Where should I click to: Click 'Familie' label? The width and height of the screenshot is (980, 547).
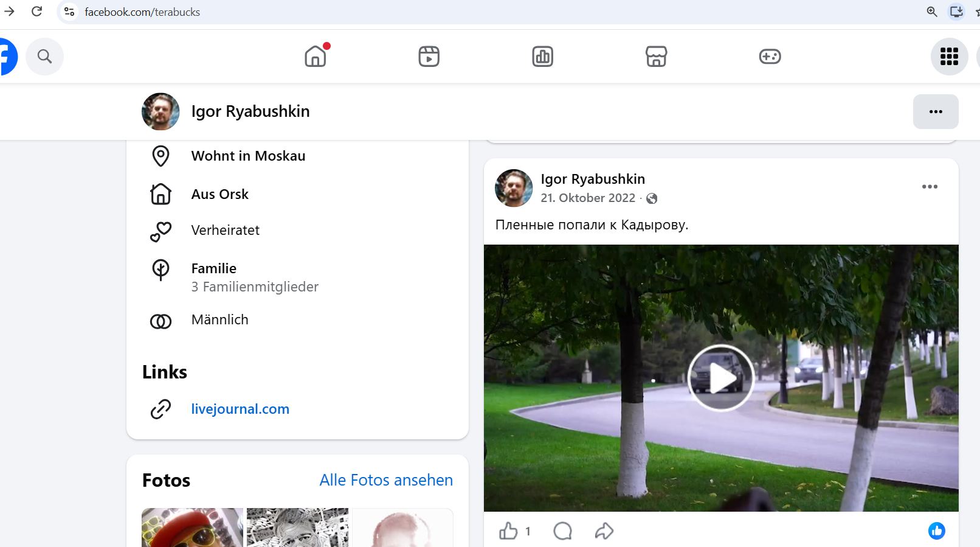[x=214, y=268]
